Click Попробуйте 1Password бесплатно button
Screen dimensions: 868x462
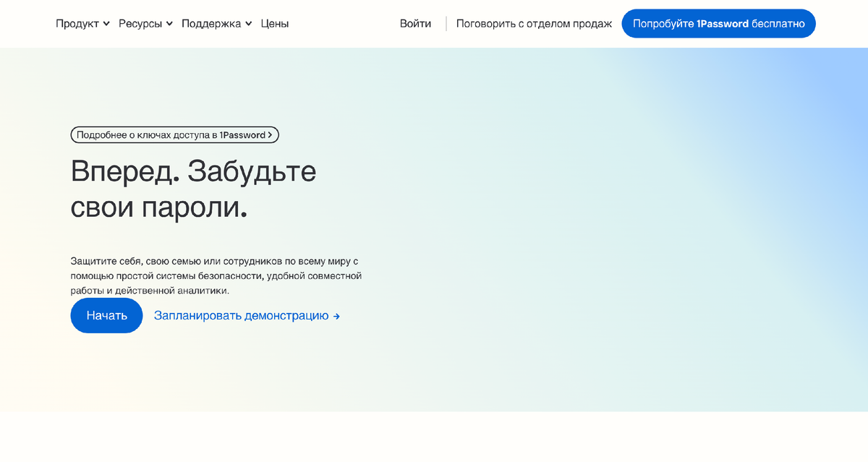[x=718, y=24]
